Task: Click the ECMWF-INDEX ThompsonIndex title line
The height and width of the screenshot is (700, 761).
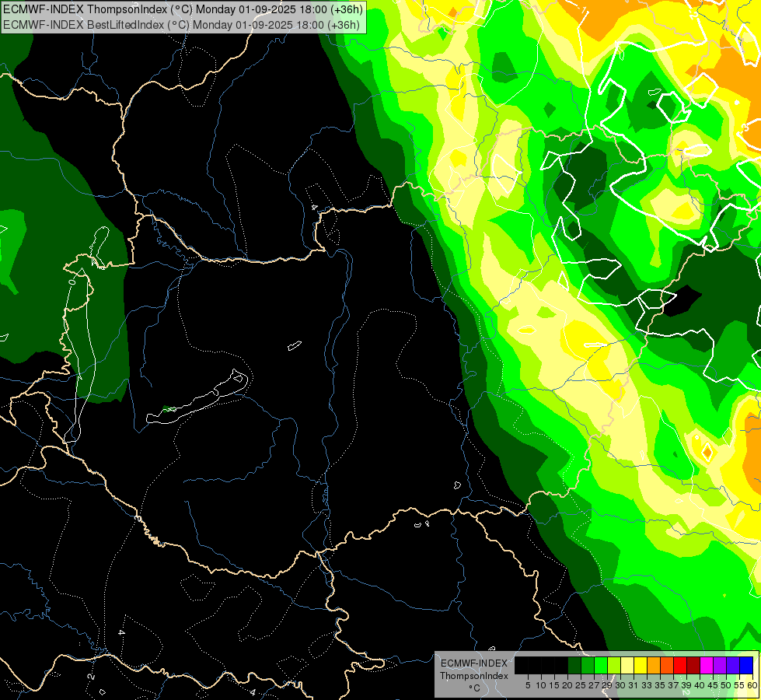Action: [182, 9]
